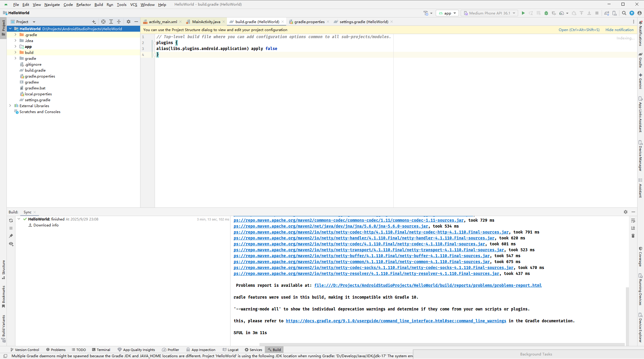This screenshot has width=644, height=359.
Task: Toggle build view options eye icon
Action: pyautogui.click(x=11, y=244)
